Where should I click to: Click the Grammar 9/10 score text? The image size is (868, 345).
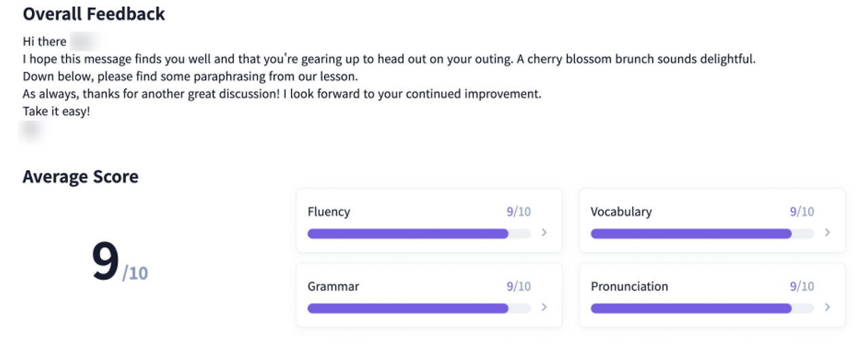[x=519, y=286]
